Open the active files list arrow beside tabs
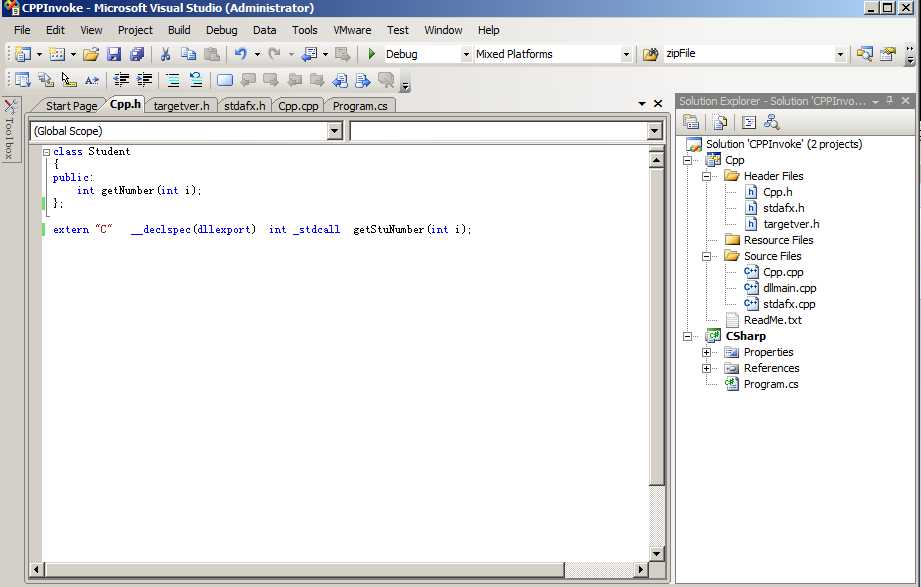The image size is (921, 587). (x=642, y=103)
